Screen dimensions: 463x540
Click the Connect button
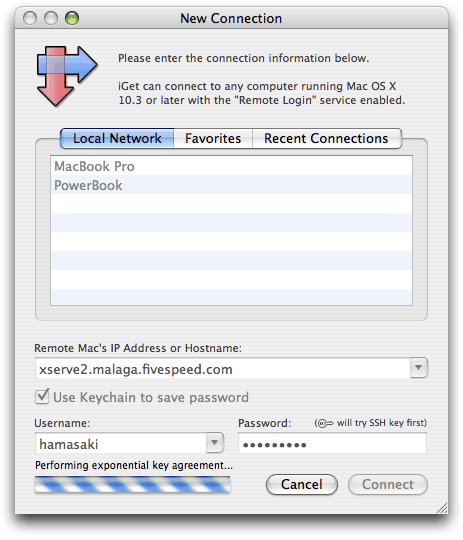coord(388,485)
